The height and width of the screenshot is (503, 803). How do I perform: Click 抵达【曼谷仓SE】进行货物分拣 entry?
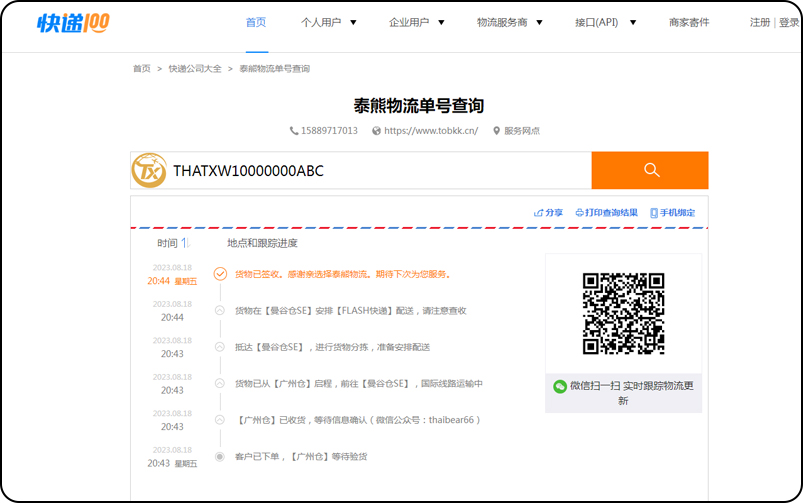click(x=332, y=347)
